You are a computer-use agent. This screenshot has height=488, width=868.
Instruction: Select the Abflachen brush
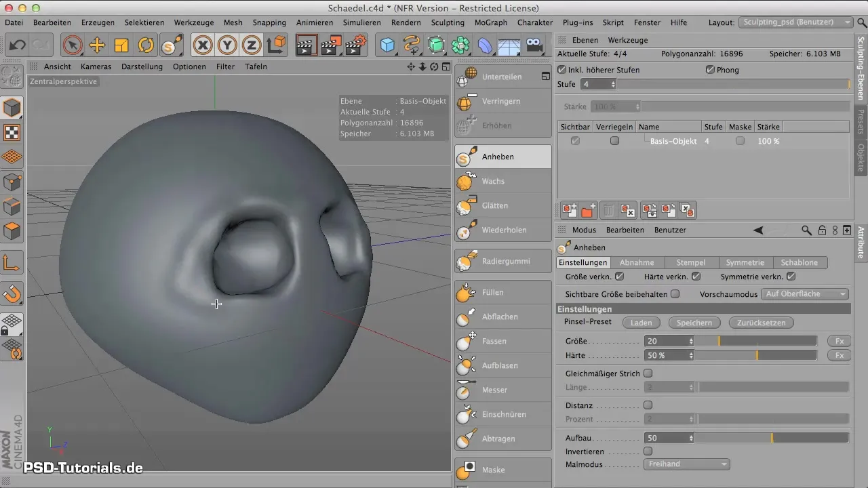(502, 317)
